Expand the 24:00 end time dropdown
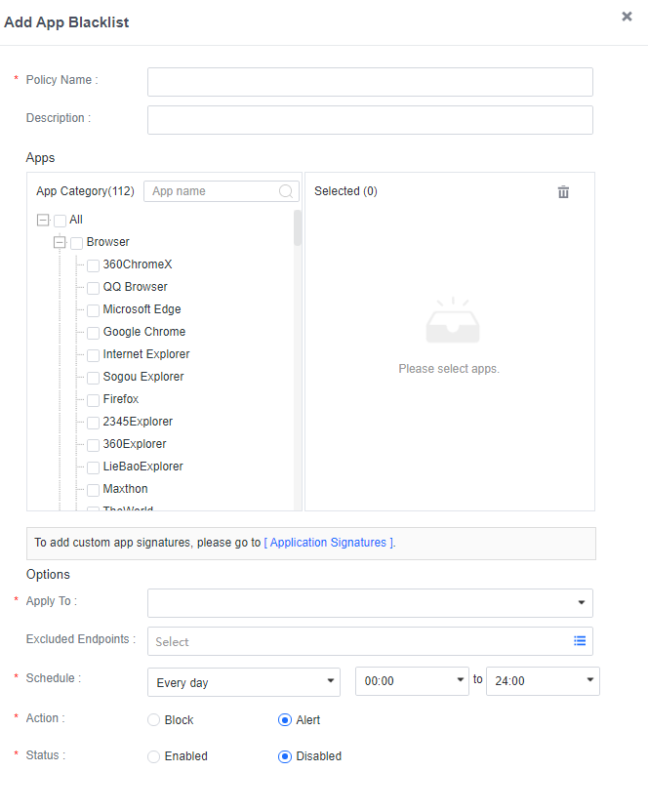The image size is (648, 812). click(543, 681)
